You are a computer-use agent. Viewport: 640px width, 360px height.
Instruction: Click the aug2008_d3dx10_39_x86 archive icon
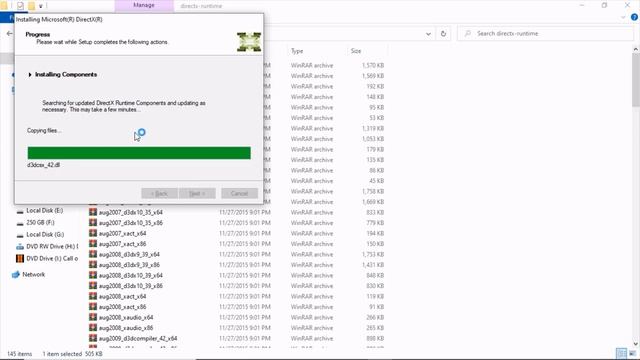(93, 286)
